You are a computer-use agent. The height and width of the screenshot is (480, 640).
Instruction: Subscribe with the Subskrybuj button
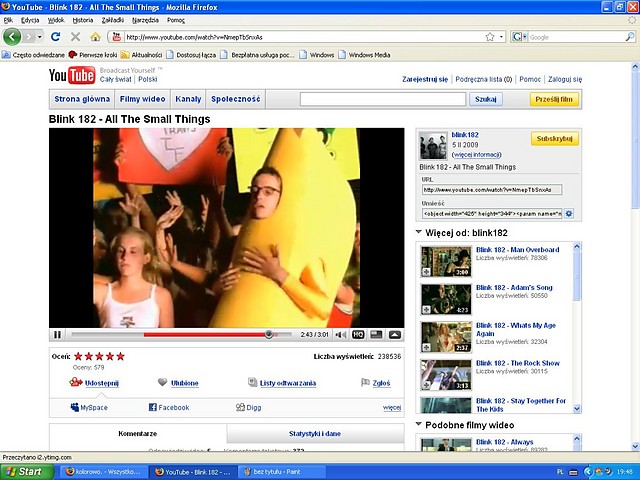coord(555,139)
